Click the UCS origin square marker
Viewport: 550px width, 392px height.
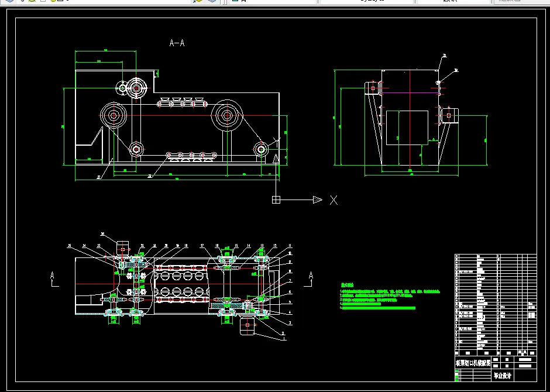[x=276, y=200]
